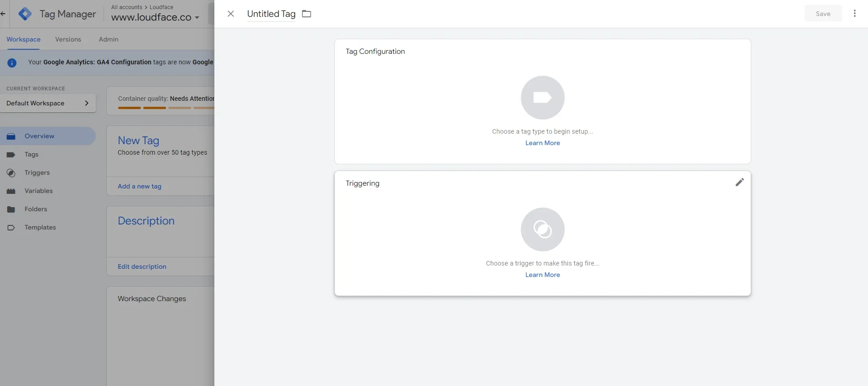The width and height of the screenshot is (868, 386).
Task: Click the Tag Configuration heading
Action: pos(375,52)
